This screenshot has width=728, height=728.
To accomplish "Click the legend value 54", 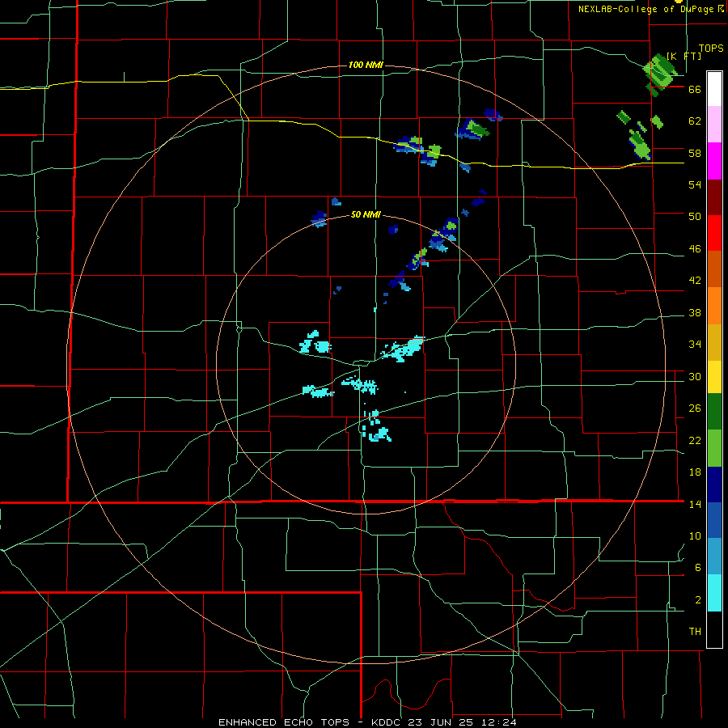I will [x=695, y=184].
